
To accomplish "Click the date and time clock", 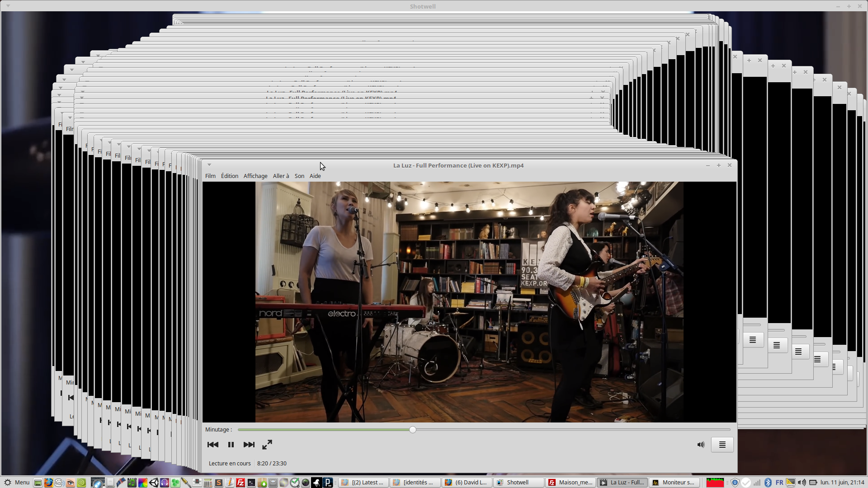I will click(842, 483).
